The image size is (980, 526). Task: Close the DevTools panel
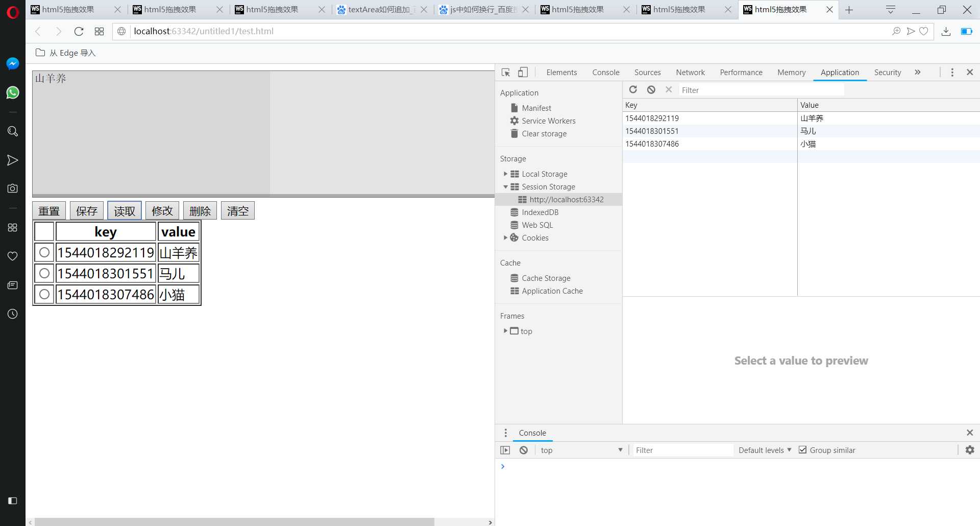tap(970, 73)
